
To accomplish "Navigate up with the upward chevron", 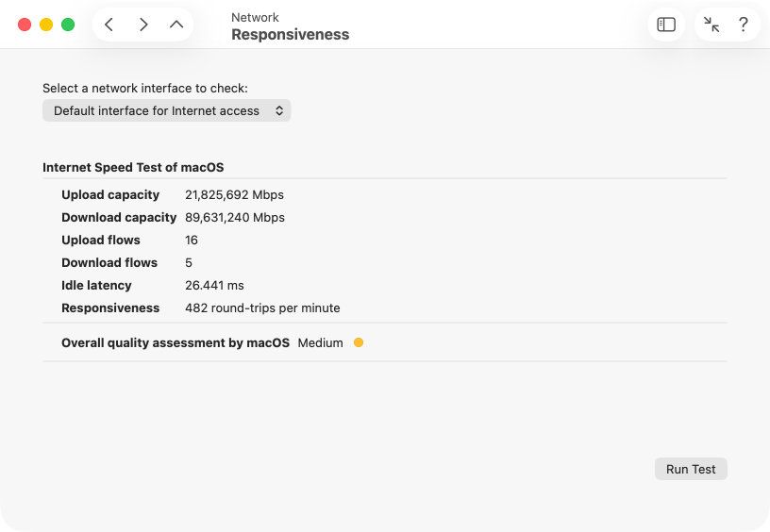I will (x=176, y=25).
